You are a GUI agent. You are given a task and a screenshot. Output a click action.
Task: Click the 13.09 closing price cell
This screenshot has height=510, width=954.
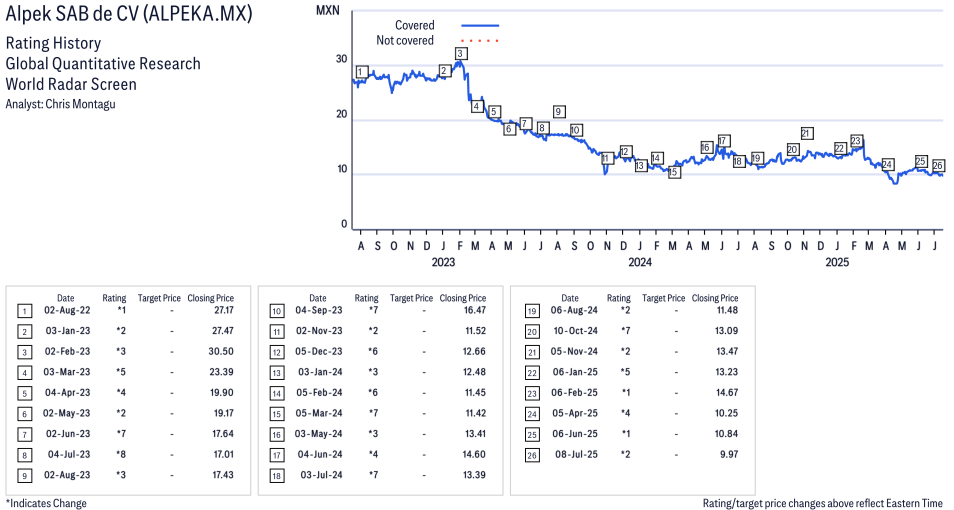(726, 331)
